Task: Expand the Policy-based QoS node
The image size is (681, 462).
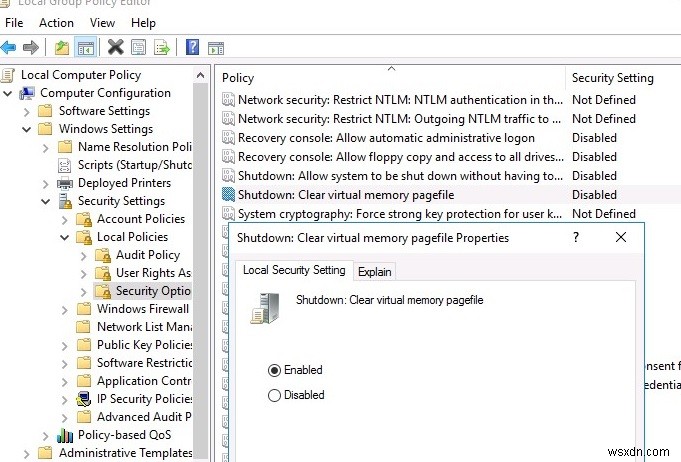Action: pyautogui.click(x=46, y=435)
